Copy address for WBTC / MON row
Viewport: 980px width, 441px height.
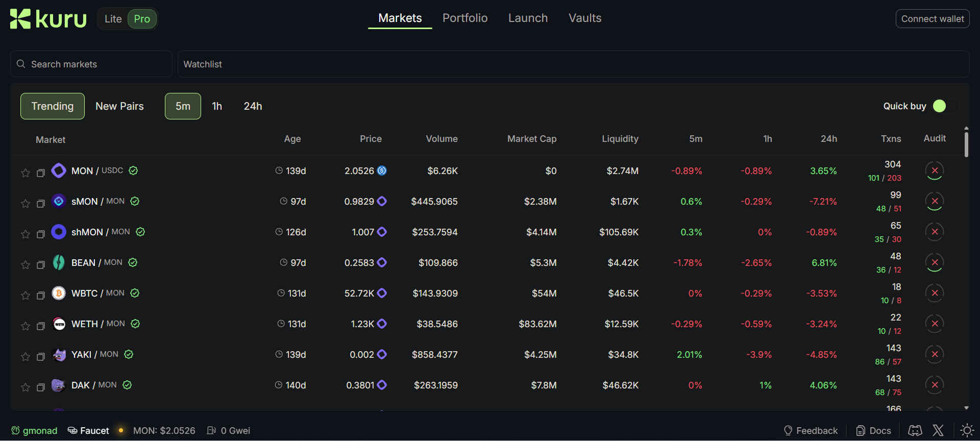41,296
